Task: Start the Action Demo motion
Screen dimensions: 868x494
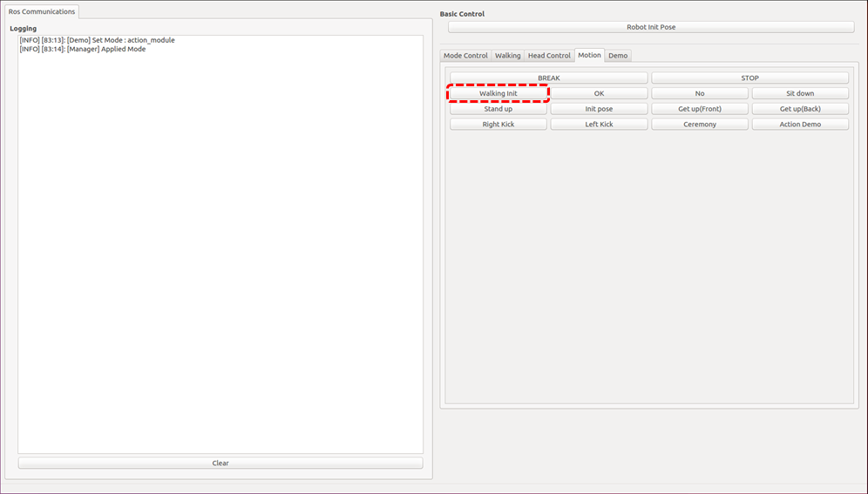Action: 801,125
